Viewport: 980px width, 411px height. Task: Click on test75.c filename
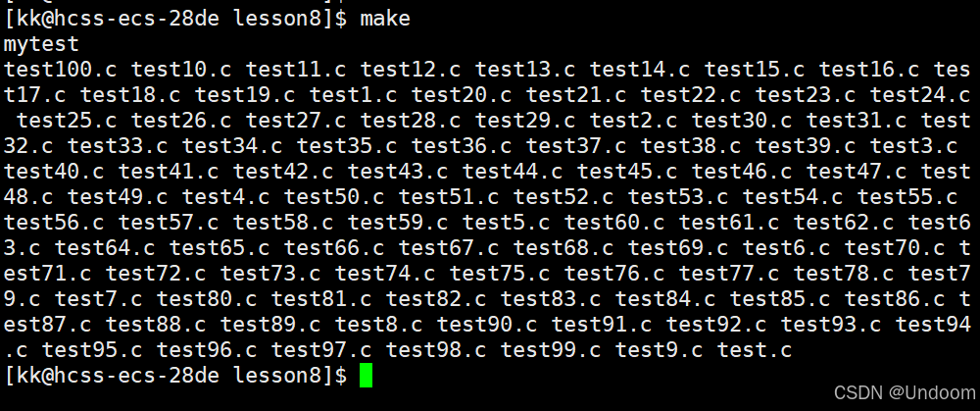tap(500, 274)
